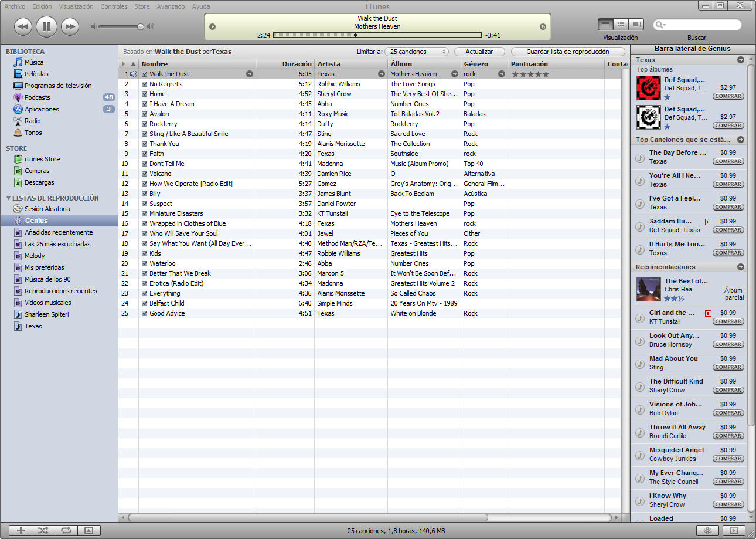Expand the Texas section arrow in Genius sidebar
The image size is (756, 539).
tap(741, 60)
